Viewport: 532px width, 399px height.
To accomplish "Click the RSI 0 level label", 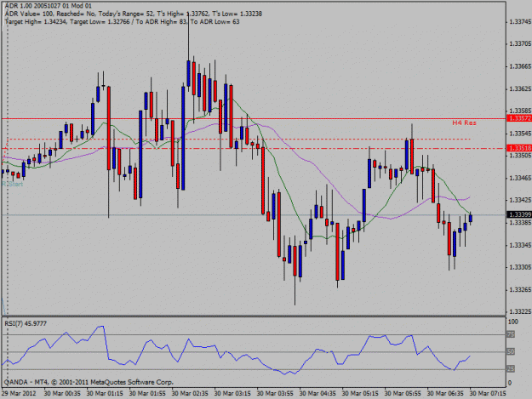I will click(x=510, y=383).
